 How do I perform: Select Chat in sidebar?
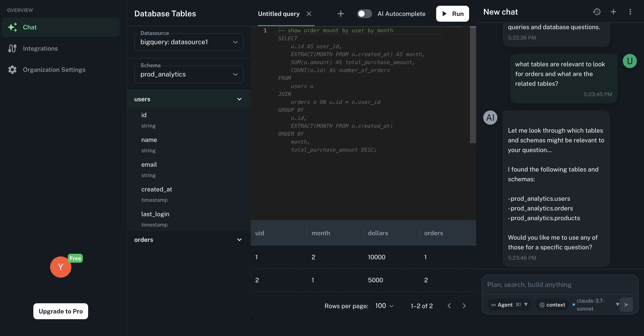tap(61, 27)
